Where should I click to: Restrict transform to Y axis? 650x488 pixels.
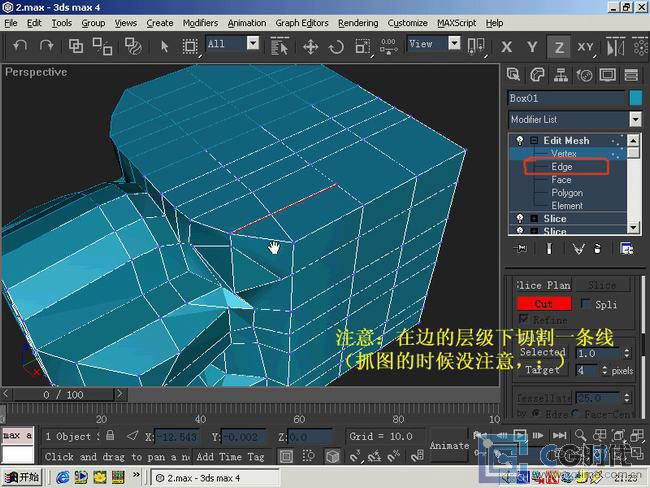(532, 47)
